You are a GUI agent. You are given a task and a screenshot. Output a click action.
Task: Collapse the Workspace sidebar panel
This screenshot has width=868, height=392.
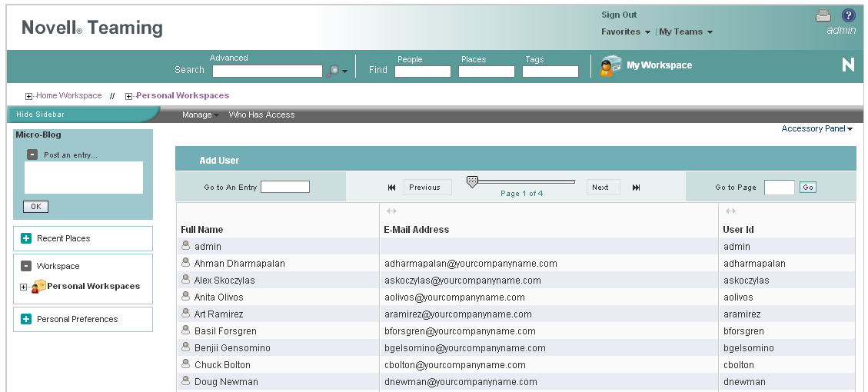(x=26, y=266)
